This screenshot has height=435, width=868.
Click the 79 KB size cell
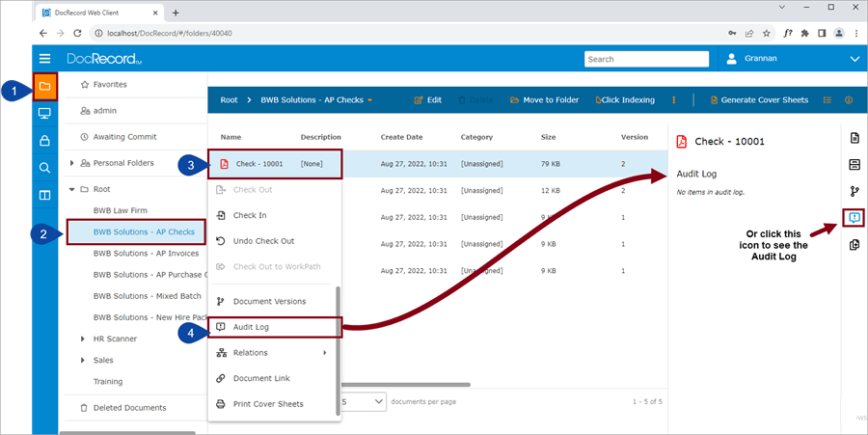[x=550, y=164]
